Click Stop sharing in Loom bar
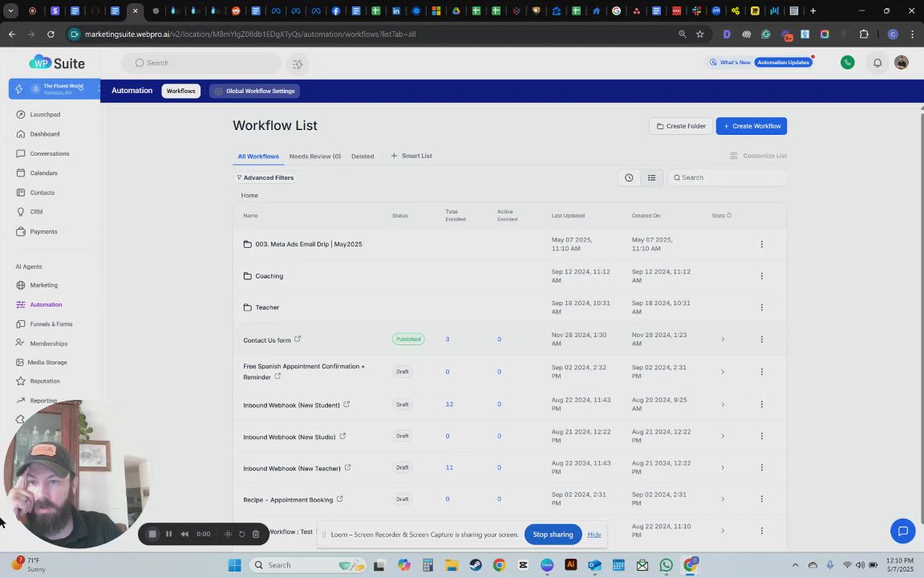This screenshot has height=578, width=924. point(553,535)
